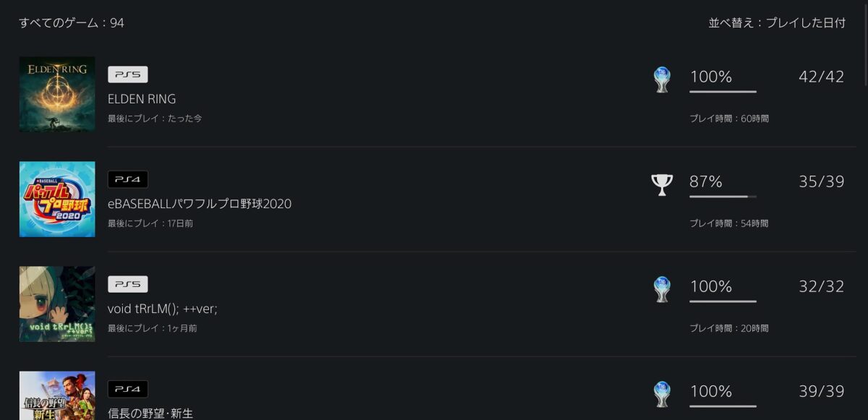Click the 信長の野望·新生 platinum trophy icon

[x=662, y=395]
